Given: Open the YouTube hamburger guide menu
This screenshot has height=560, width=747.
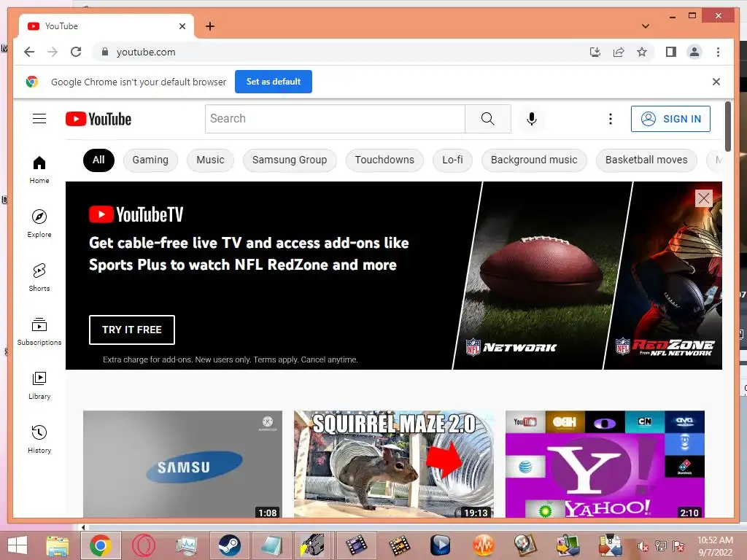Looking at the screenshot, I should pyautogui.click(x=39, y=119).
